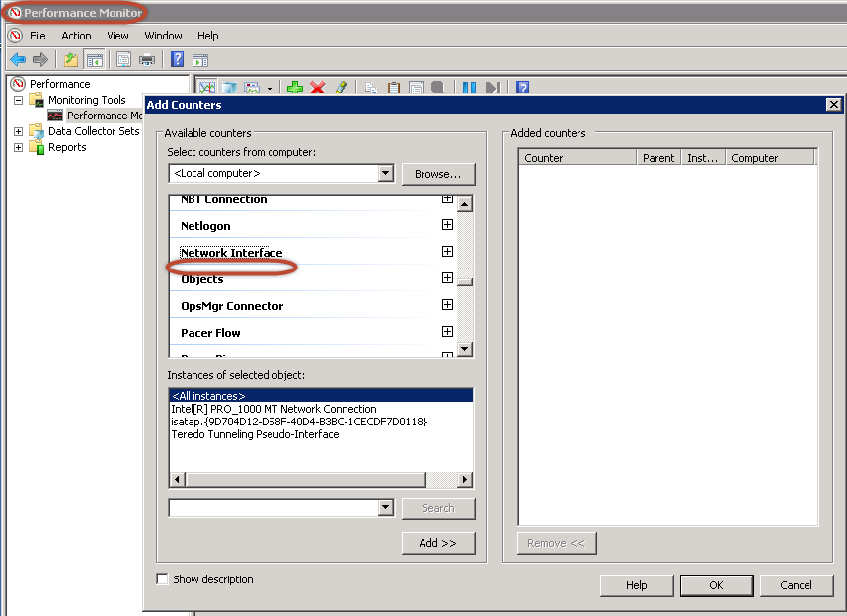Select Monitoring Tools in the tree
The image size is (847, 616).
[x=87, y=100]
